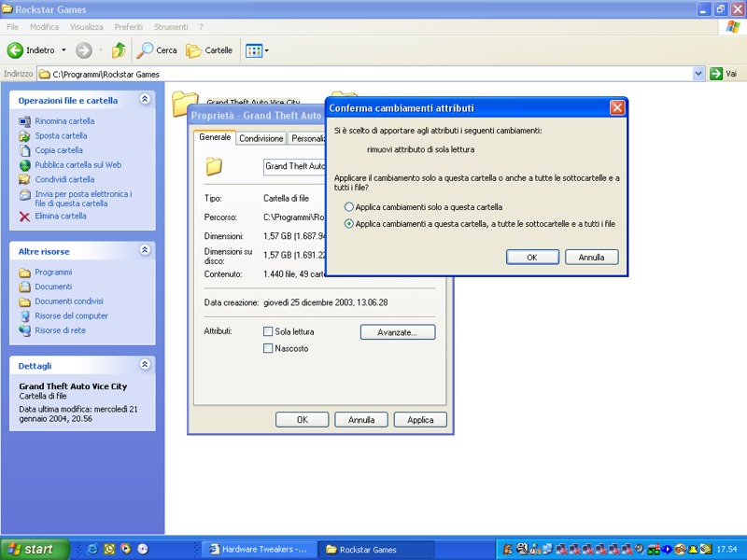Click the Indietro back arrow icon

[x=16, y=50]
